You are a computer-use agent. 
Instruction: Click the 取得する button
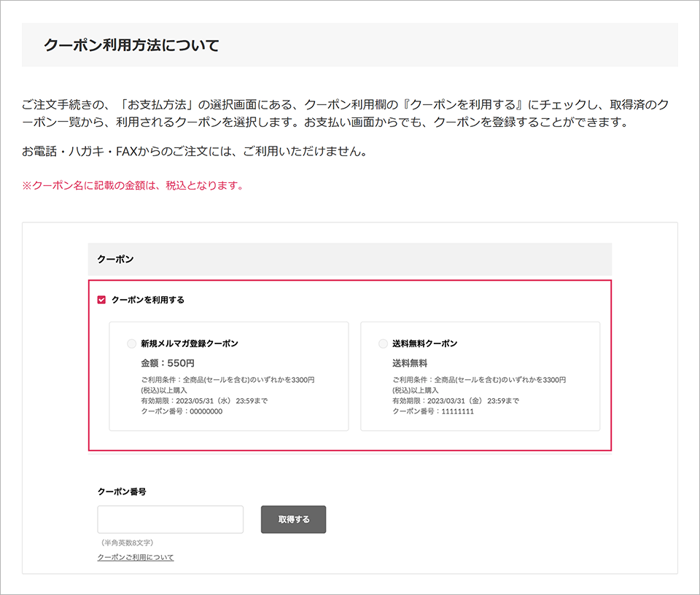pyautogui.click(x=293, y=519)
